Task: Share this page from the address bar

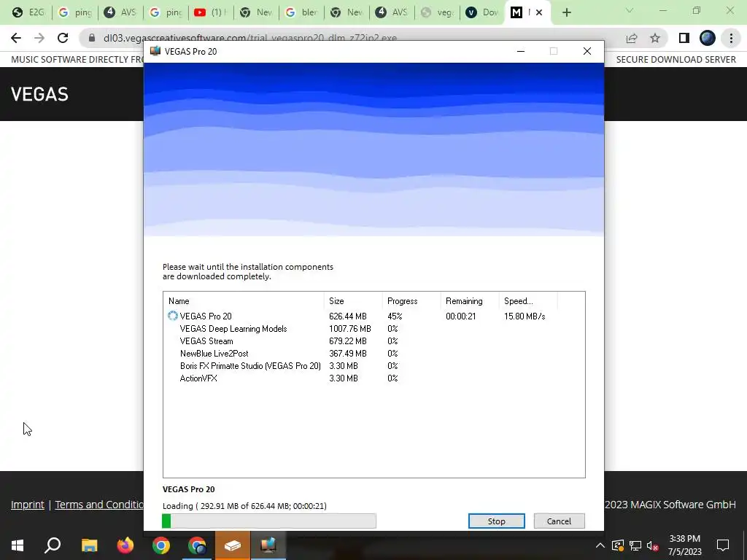Action: click(632, 38)
